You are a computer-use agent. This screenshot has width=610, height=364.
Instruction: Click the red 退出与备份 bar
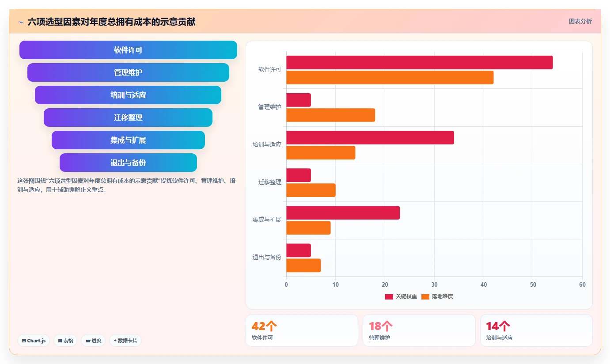click(299, 250)
